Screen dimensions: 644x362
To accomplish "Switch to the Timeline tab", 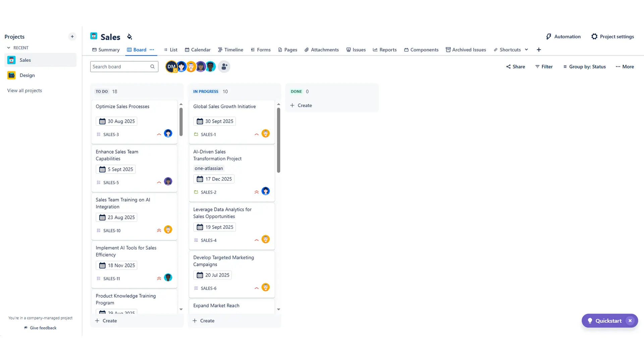I will tap(230, 50).
